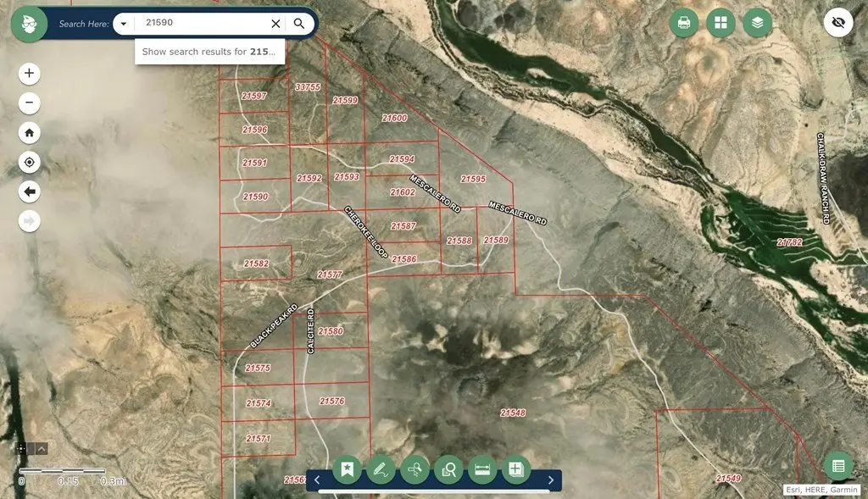Click into the search input containing 21590
This screenshot has height=499, width=868.
click(202, 23)
